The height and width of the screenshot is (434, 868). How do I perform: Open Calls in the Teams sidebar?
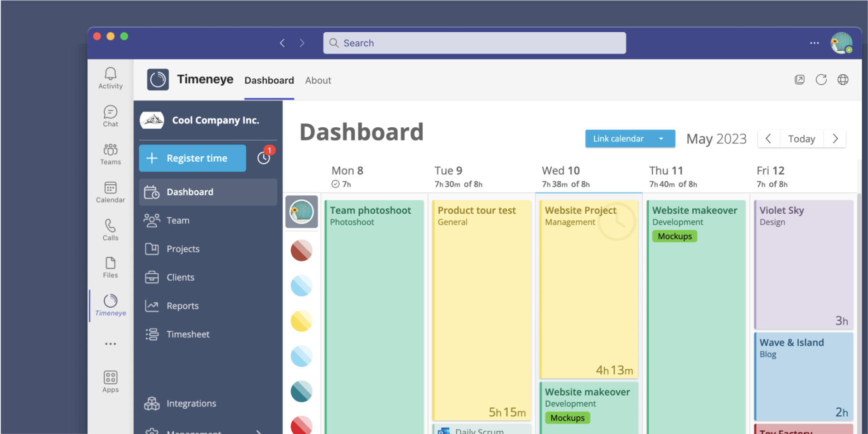coord(110,230)
